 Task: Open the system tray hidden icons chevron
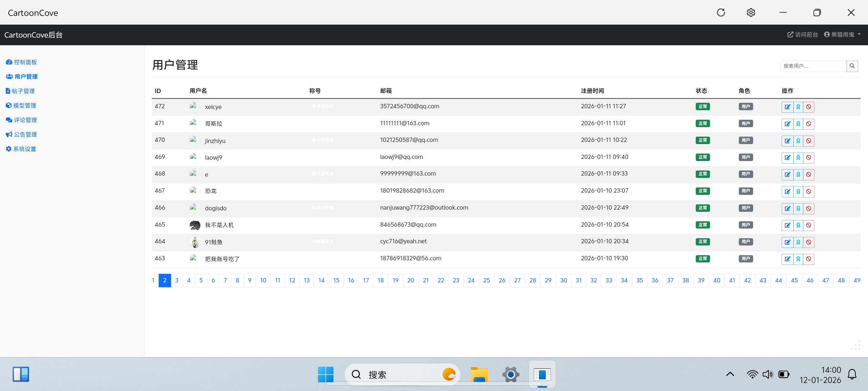tap(730, 374)
